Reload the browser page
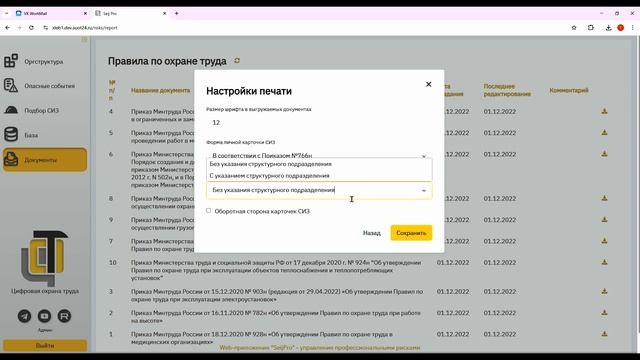 pos(31,28)
